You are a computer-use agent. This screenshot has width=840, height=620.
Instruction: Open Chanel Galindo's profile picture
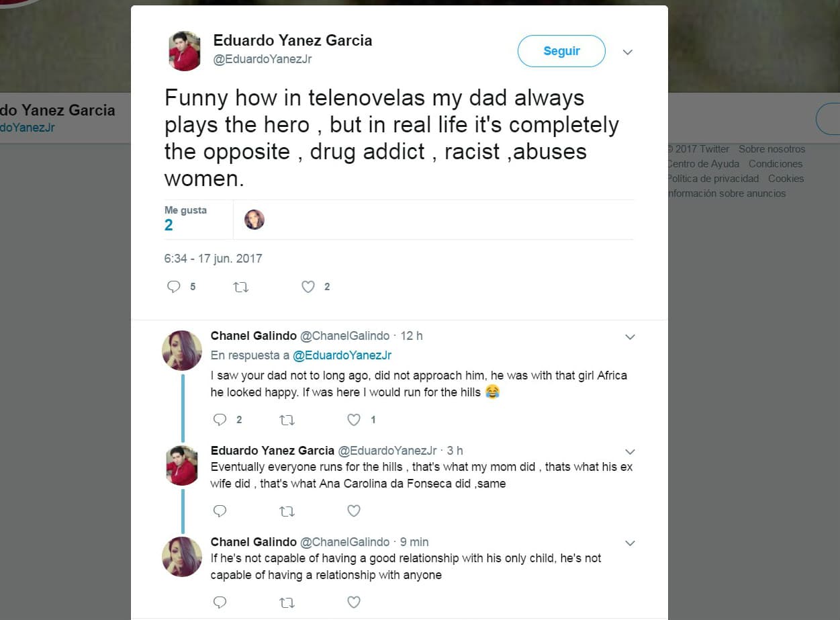click(x=182, y=350)
